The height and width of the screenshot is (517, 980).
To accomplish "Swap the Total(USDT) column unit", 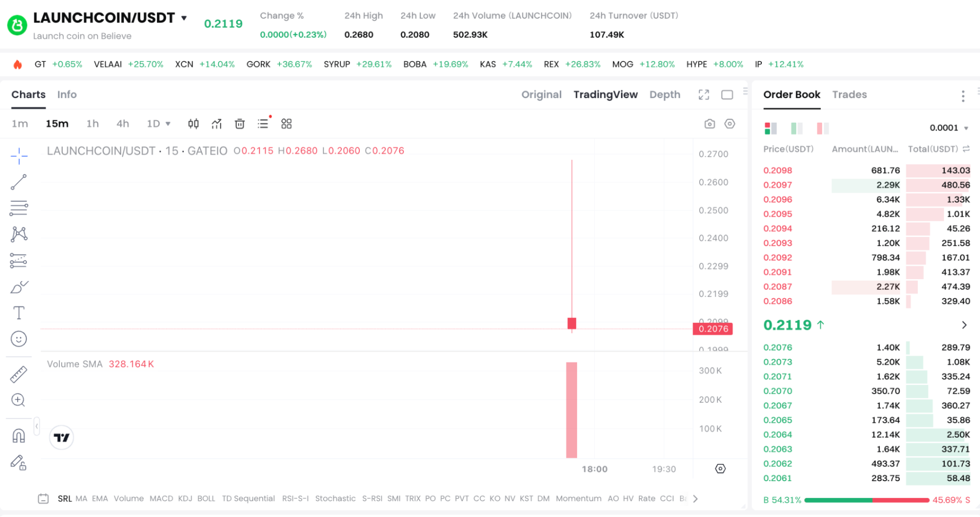I will (966, 149).
